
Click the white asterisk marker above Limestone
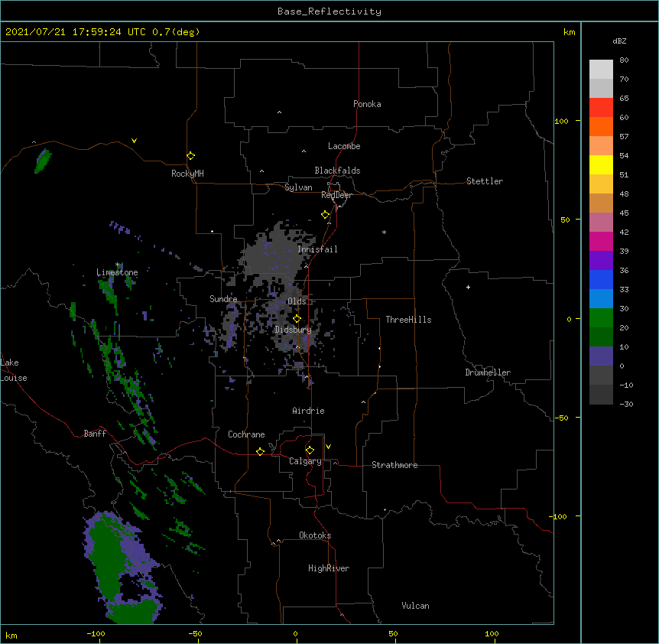pos(118,265)
